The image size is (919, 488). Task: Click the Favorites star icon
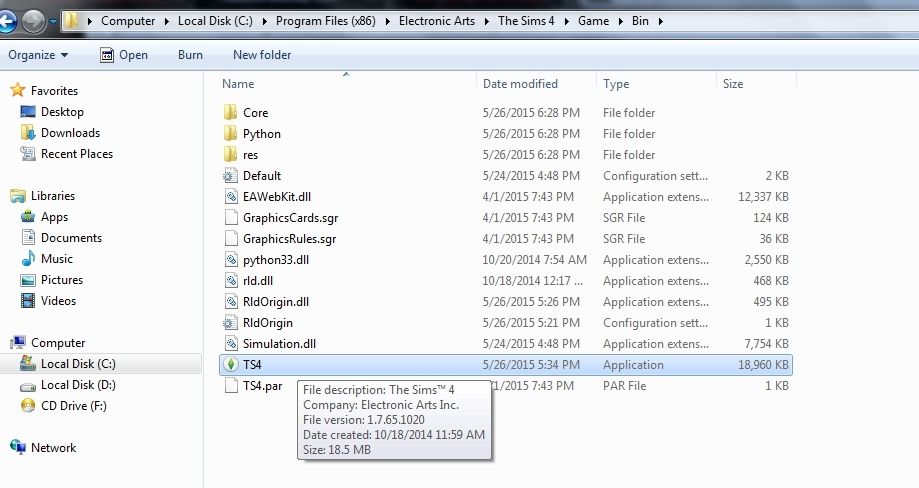pos(18,90)
